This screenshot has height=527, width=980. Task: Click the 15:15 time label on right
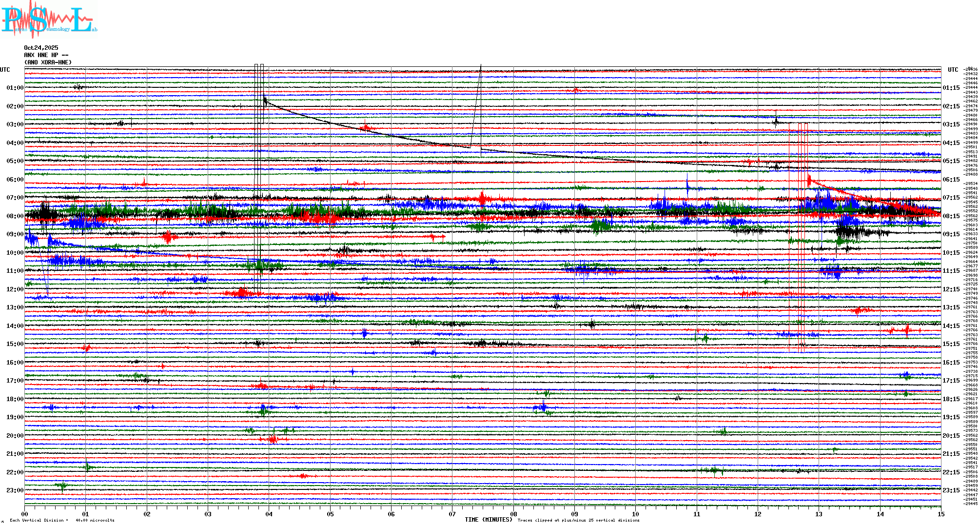951,344
